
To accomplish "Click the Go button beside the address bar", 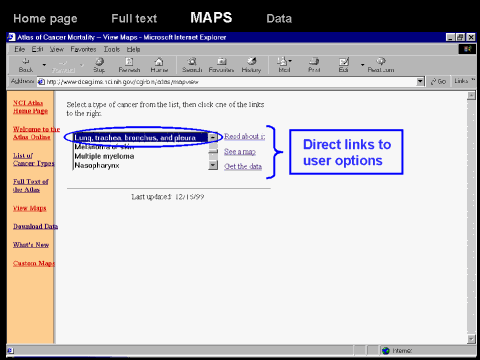I will [x=438, y=81].
